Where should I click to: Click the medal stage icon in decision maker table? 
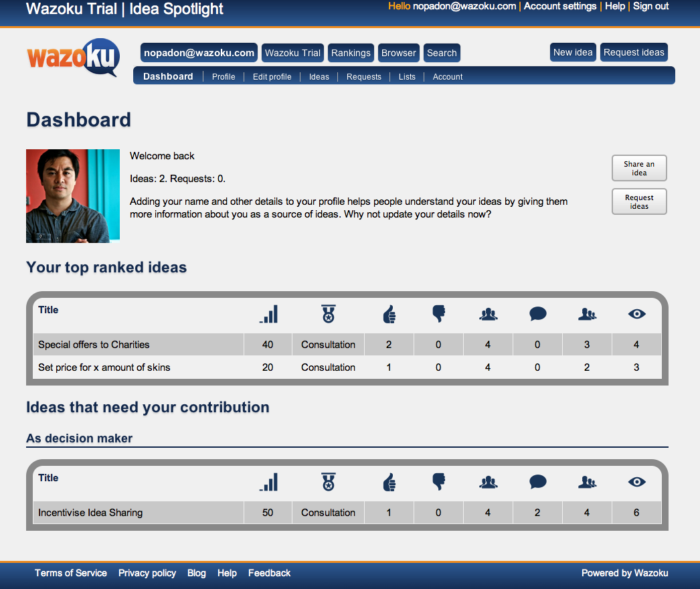[x=329, y=482]
